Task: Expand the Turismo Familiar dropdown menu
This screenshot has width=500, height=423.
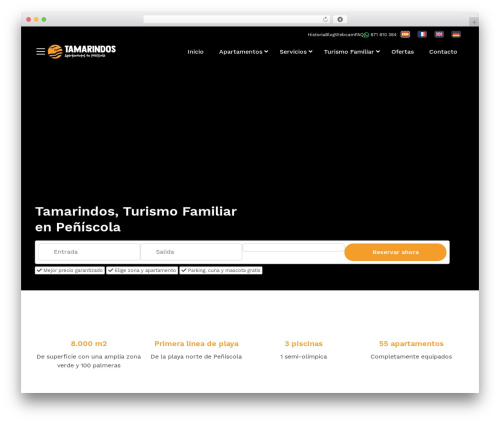Action: tap(352, 52)
